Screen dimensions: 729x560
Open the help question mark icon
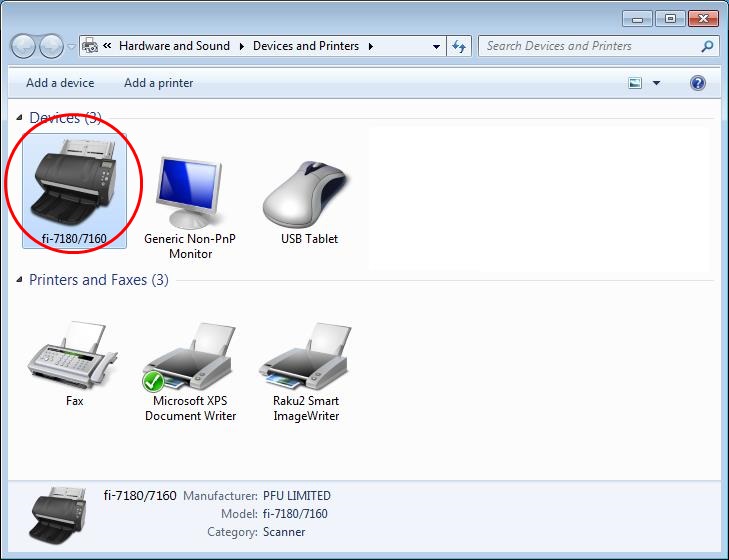(698, 83)
